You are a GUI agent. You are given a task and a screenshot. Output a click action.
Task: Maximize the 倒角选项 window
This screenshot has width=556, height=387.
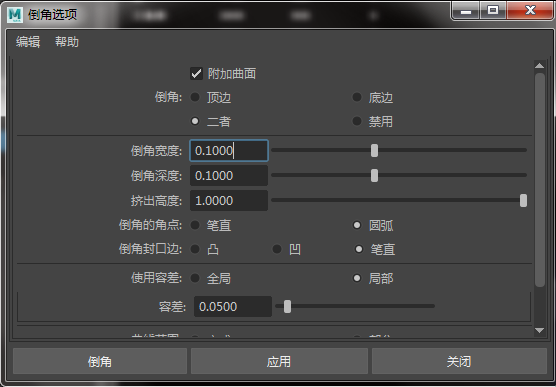(x=493, y=11)
